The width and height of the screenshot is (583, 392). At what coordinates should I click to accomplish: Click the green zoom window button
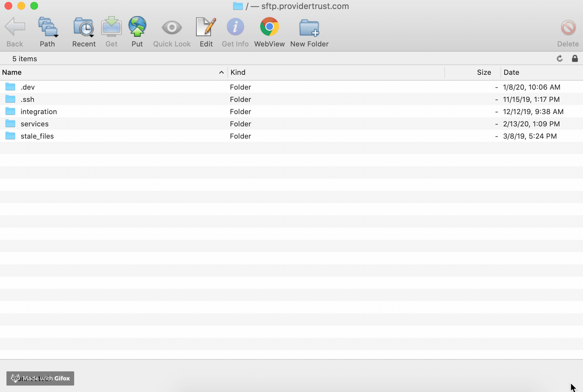pos(34,6)
